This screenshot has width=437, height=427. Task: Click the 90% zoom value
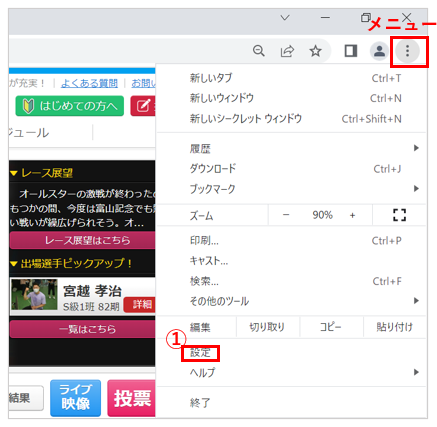(322, 215)
